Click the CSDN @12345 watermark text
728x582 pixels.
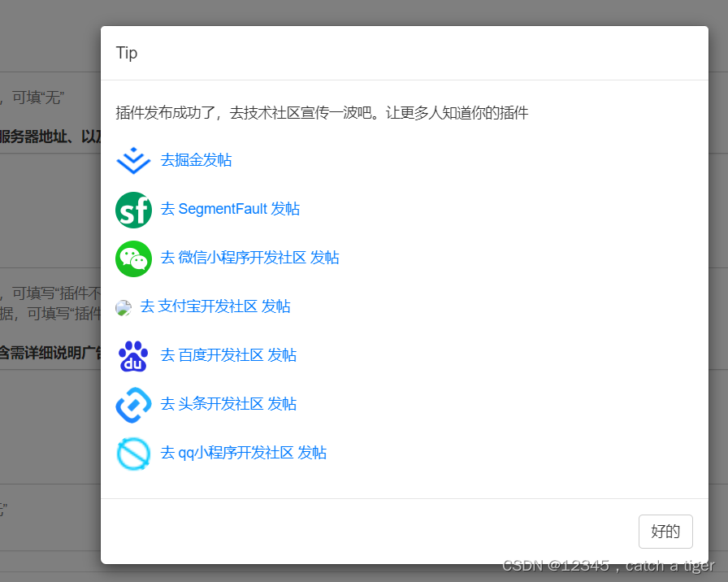tap(609, 566)
